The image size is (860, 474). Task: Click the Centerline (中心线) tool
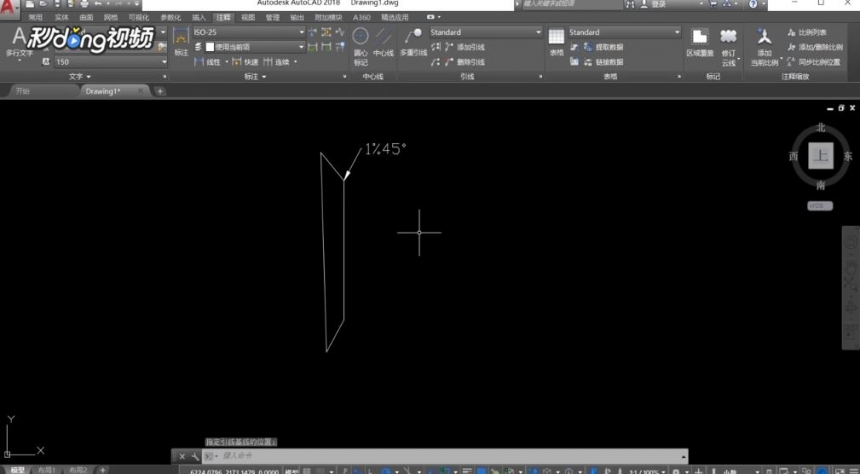(x=383, y=44)
